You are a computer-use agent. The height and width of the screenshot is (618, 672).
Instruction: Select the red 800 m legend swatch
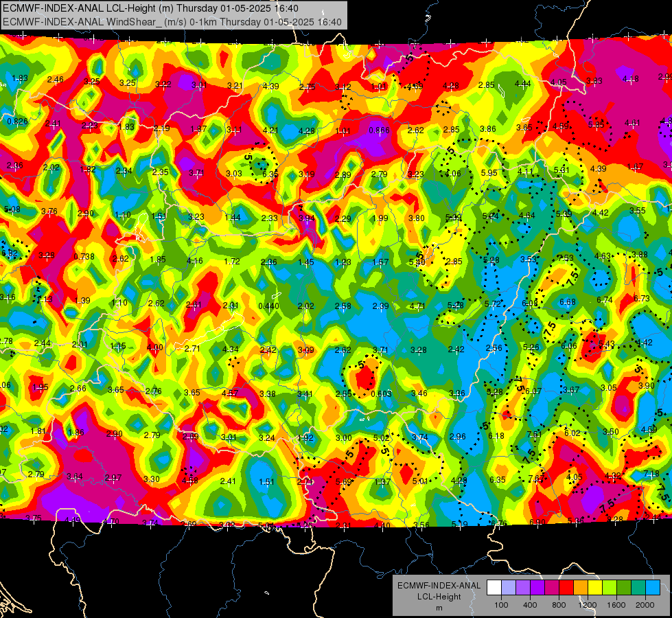pyautogui.click(x=566, y=587)
